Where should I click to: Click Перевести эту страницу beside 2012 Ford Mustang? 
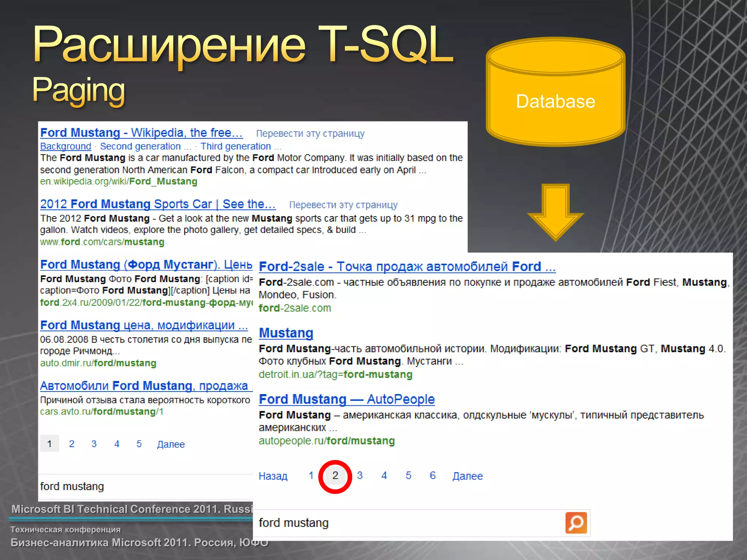point(343,205)
